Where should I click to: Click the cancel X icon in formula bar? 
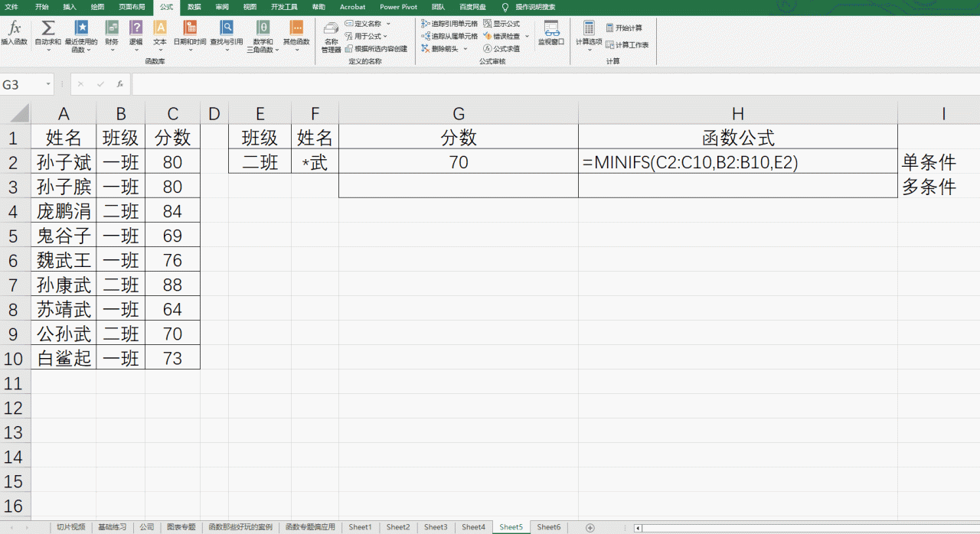click(81, 84)
